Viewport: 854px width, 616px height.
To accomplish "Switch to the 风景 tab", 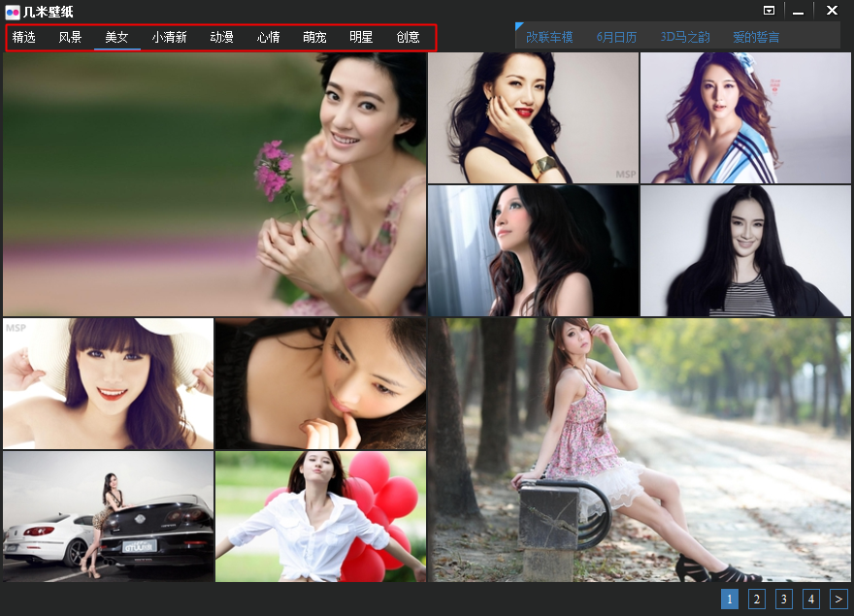I will pos(70,37).
